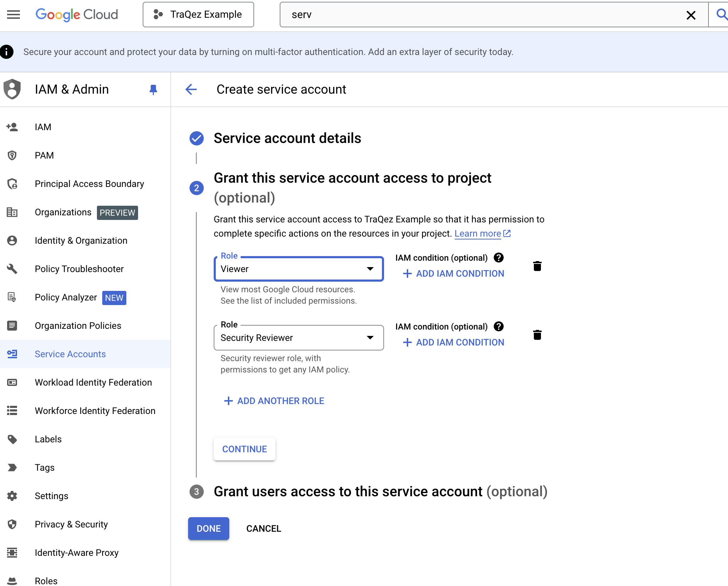Viewport: 728px width, 586px height.
Task: Delete the Viewer role row
Action: (x=537, y=266)
